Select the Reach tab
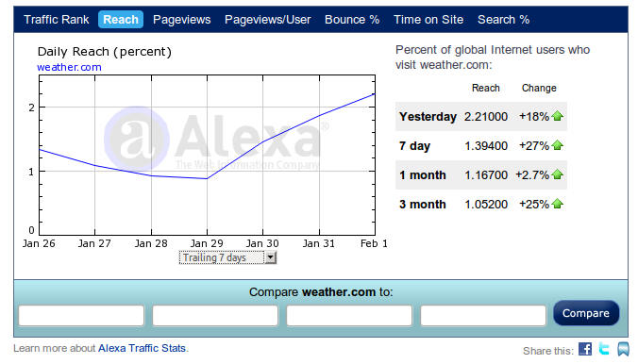This screenshot has width=638, height=364. 121,20
